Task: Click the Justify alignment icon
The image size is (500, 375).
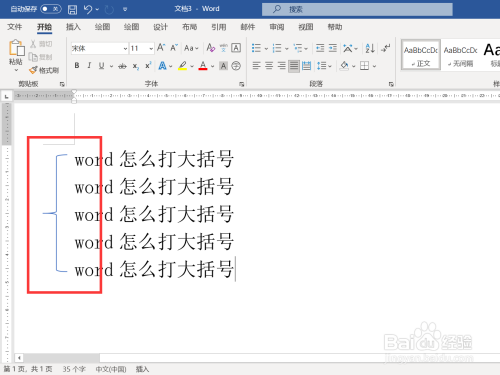Action: pos(294,66)
